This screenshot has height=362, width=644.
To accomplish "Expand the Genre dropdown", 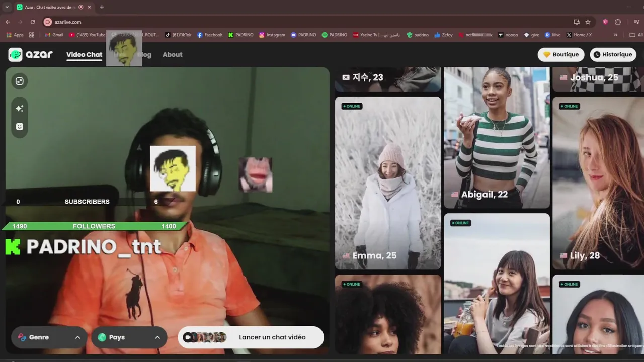I will pyautogui.click(x=49, y=337).
